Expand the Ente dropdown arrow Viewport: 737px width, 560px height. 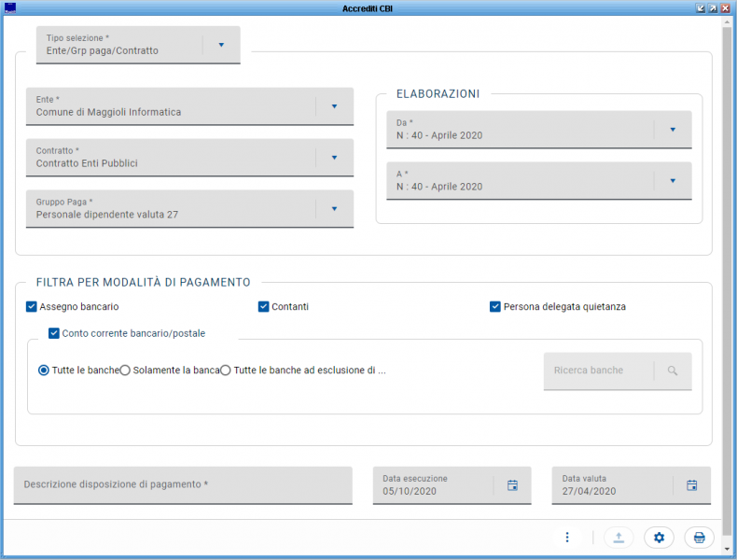334,106
